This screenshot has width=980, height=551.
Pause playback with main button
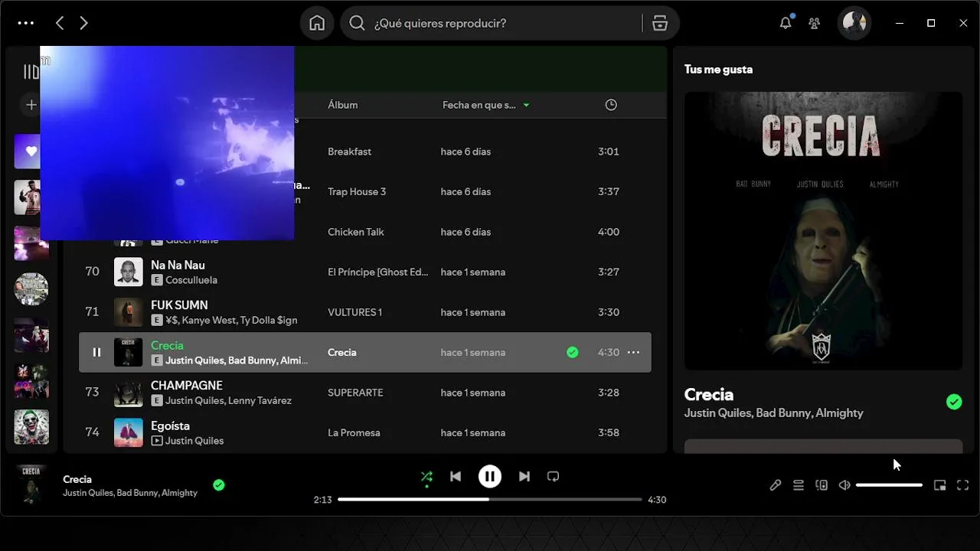490,477
